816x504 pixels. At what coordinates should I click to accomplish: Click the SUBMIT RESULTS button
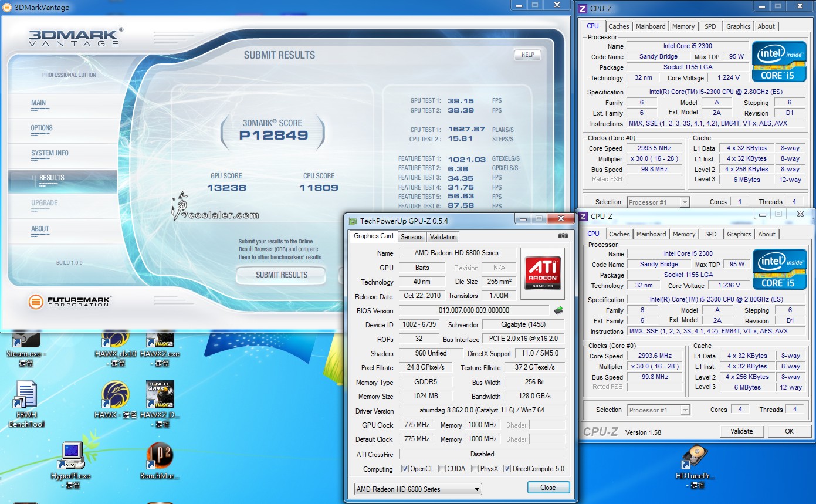point(282,275)
